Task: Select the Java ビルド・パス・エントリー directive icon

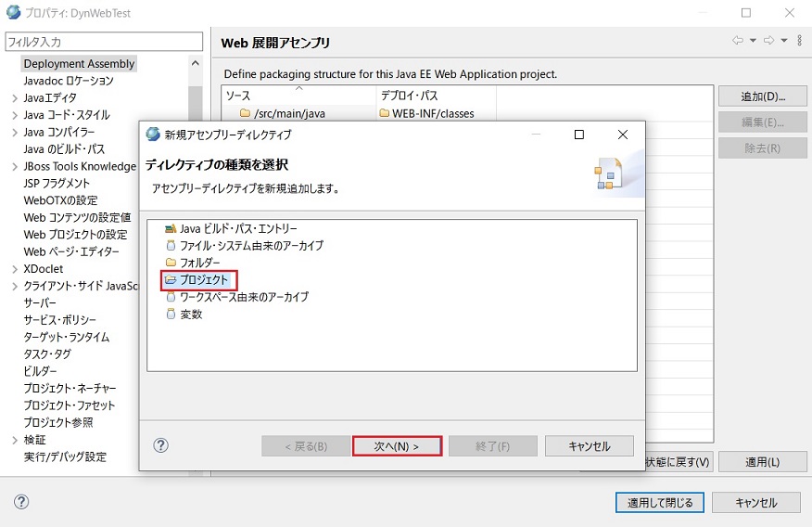Action: [x=171, y=228]
